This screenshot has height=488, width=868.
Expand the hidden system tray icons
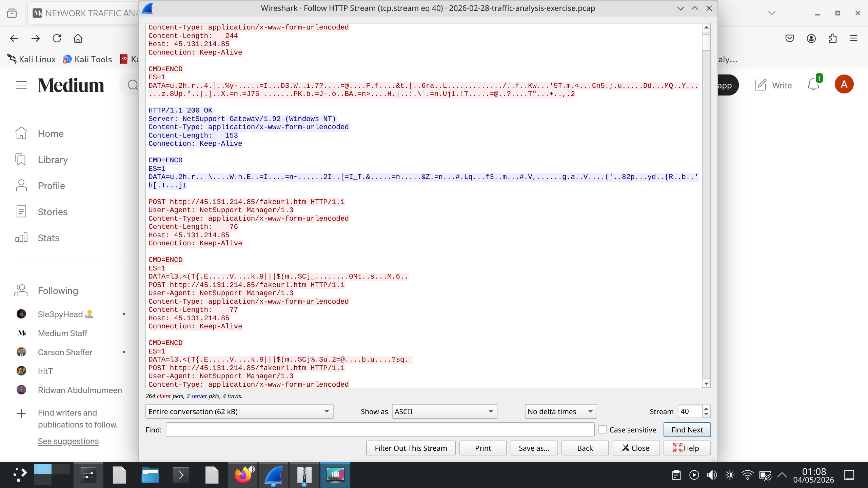tap(782, 475)
